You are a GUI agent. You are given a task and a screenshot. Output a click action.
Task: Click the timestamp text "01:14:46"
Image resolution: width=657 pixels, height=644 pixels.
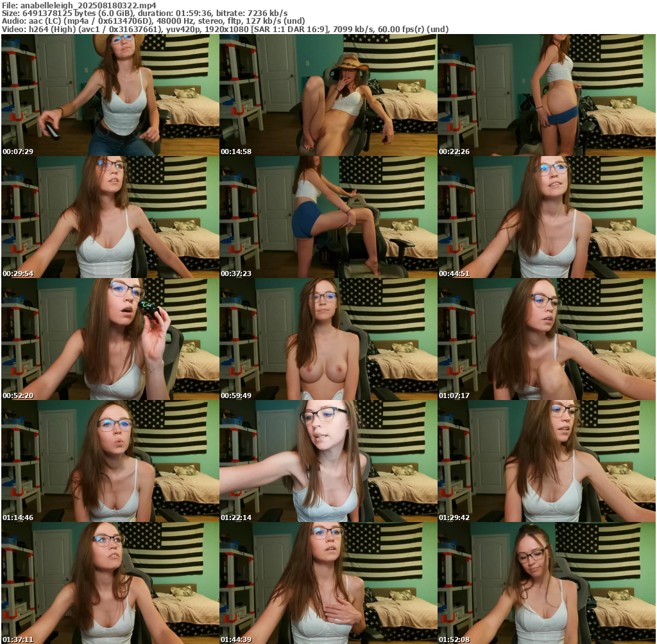pos(17,518)
